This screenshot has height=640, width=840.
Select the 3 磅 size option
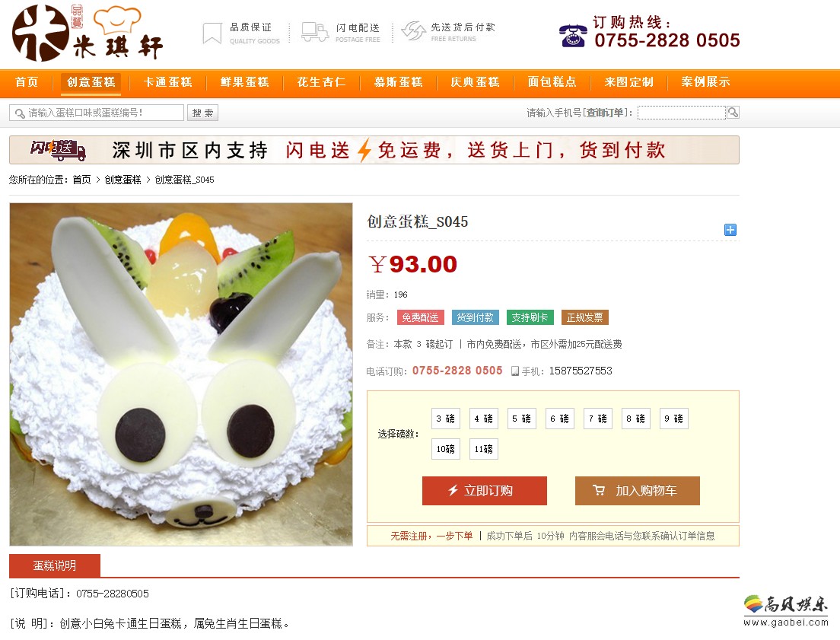click(x=445, y=419)
